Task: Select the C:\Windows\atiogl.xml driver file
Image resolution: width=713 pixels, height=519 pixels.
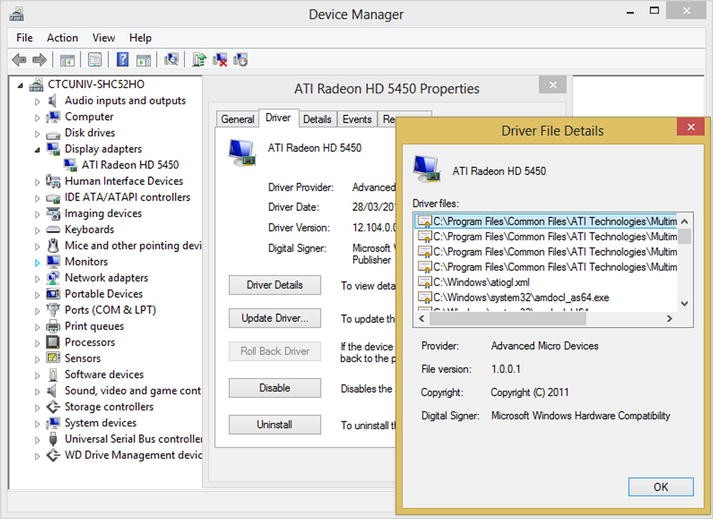Action: coord(481,282)
